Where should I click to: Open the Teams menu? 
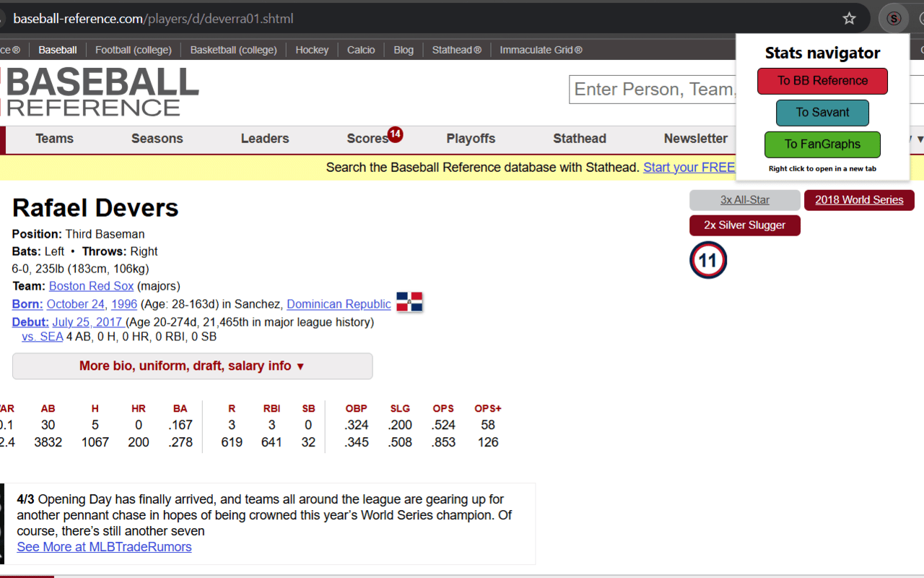click(x=55, y=139)
